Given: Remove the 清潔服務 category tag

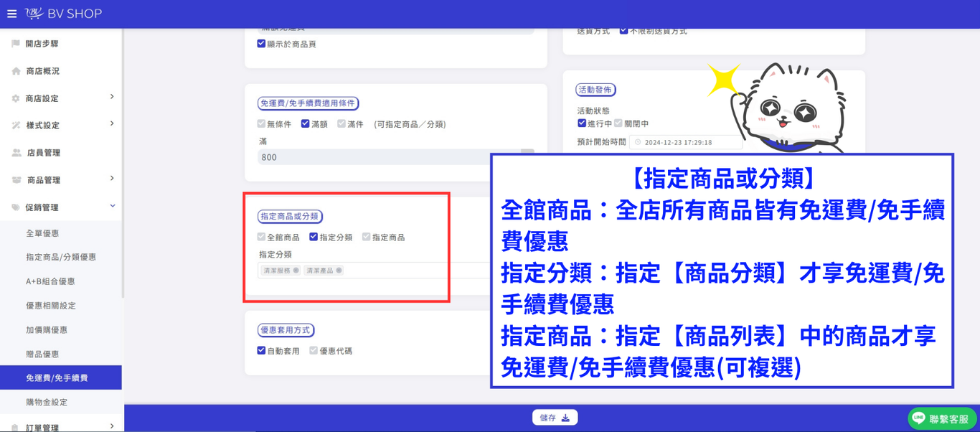Looking at the screenshot, I should [x=296, y=271].
